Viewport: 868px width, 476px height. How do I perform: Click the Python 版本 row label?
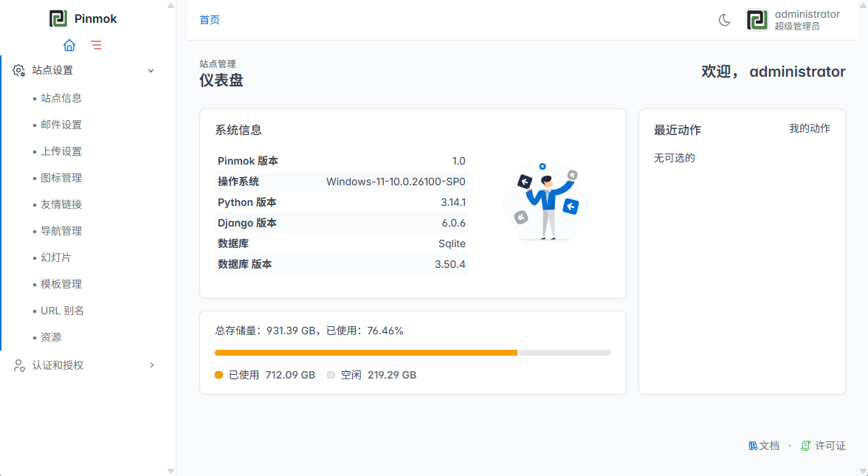247,202
